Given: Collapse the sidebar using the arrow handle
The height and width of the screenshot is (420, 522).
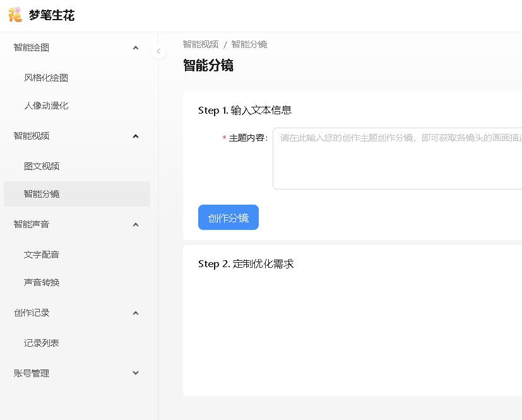Looking at the screenshot, I should (158, 51).
